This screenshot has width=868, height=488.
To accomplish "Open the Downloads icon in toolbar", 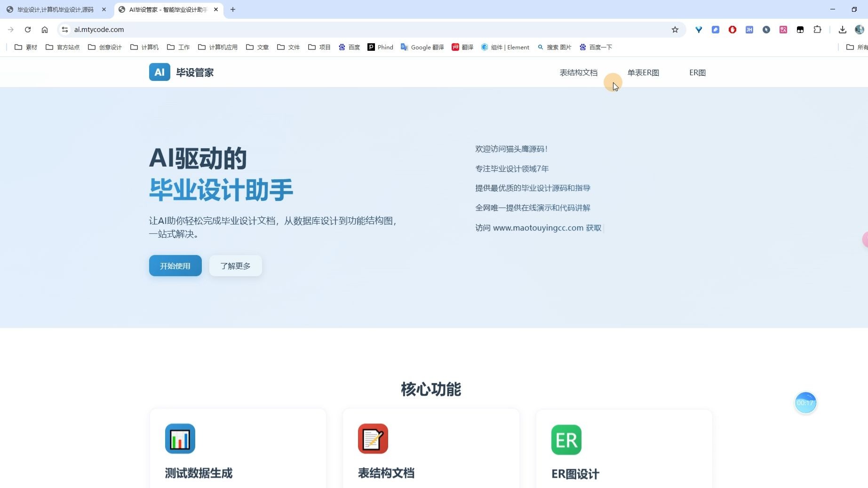I will pyautogui.click(x=843, y=29).
